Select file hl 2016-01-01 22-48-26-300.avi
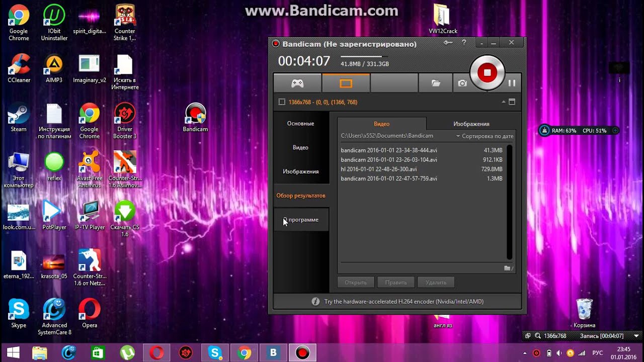The image size is (644, 362). point(422,169)
